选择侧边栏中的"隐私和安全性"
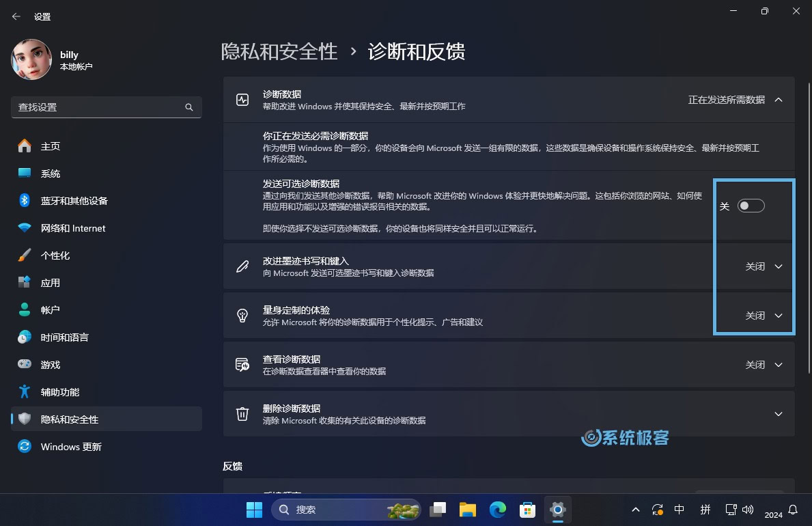 pos(72,419)
